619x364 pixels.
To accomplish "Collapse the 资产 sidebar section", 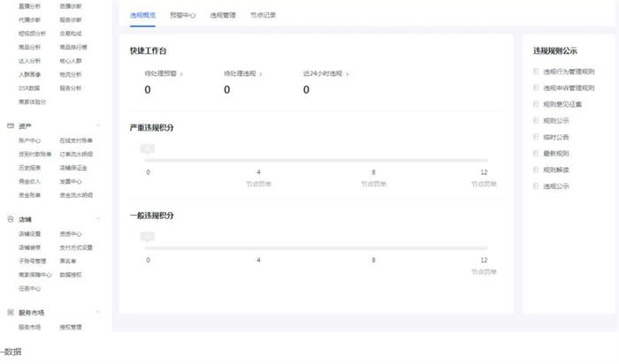I will point(98,125).
